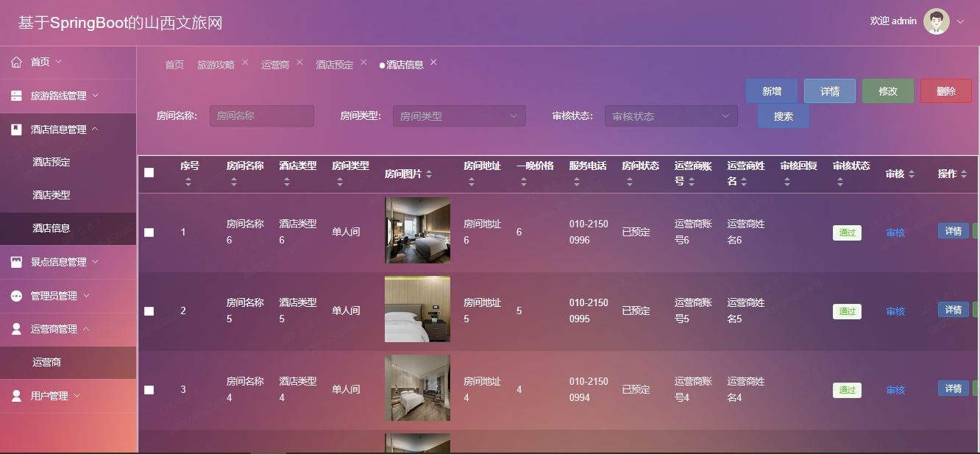Sort by 房间地址 column arrows
This screenshot has width=980, height=454.
pyautogui.click(x=472, y=182)
